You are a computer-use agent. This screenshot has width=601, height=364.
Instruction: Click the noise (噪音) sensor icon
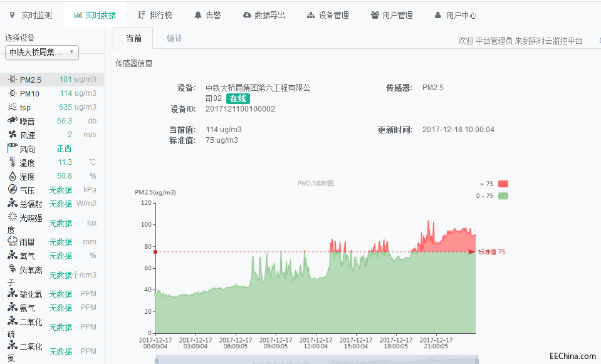coord(13,121)
